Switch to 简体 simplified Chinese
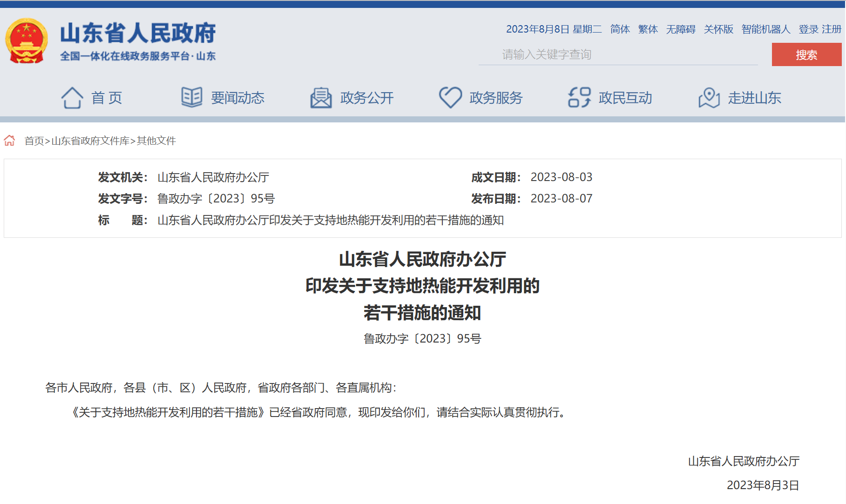This screenshot has height=504, width=846. 620,29
